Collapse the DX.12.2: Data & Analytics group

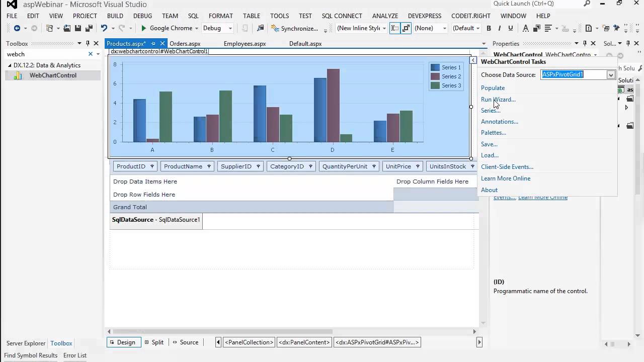10,65
